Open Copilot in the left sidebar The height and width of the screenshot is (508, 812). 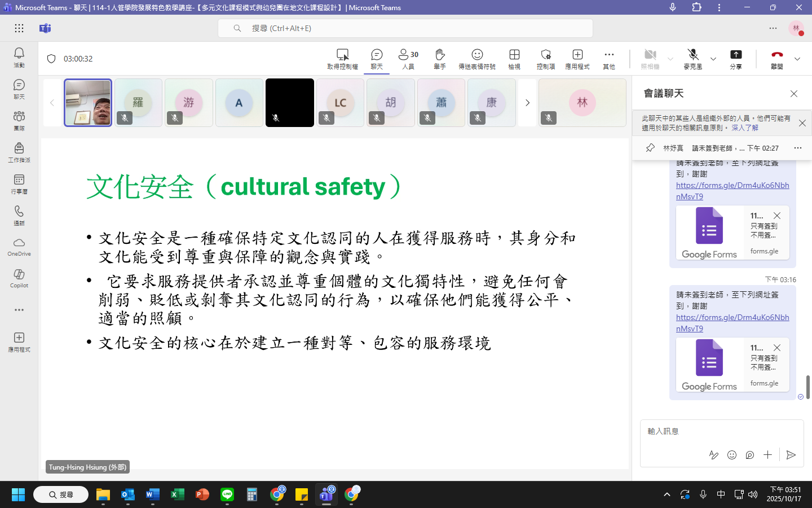point(19,278)
